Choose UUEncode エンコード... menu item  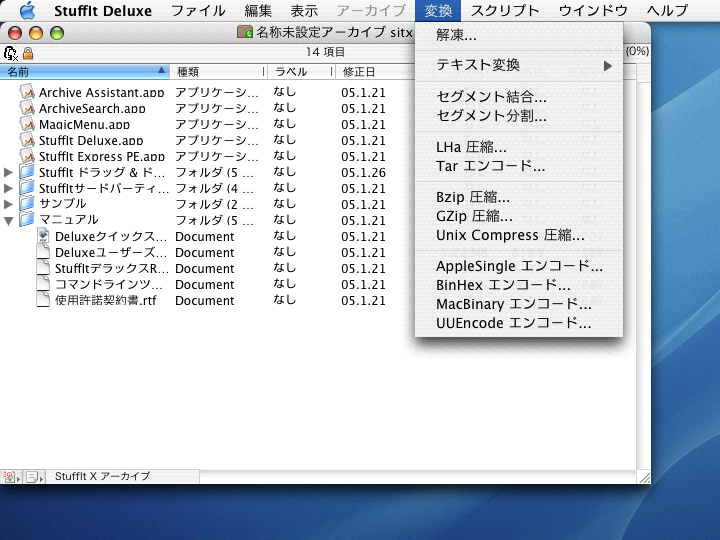tap(519, 323)
